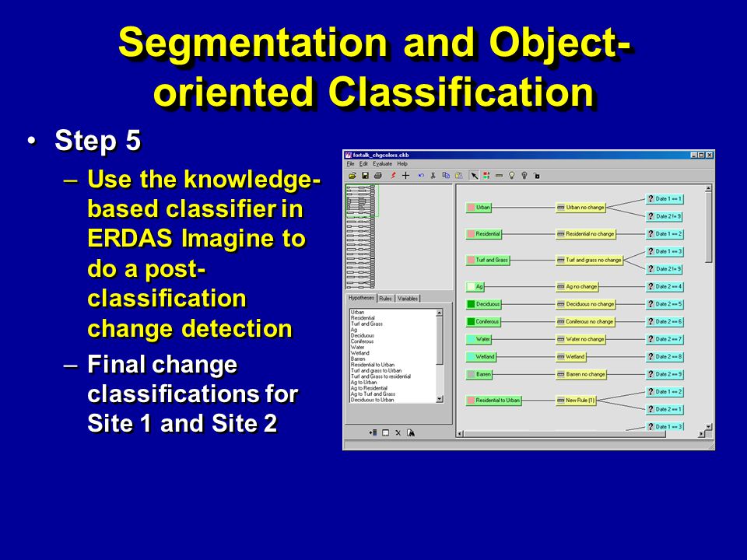747x560 pixels.
Task: Click the Residential hypothesis node
Action: click(483, 234)
